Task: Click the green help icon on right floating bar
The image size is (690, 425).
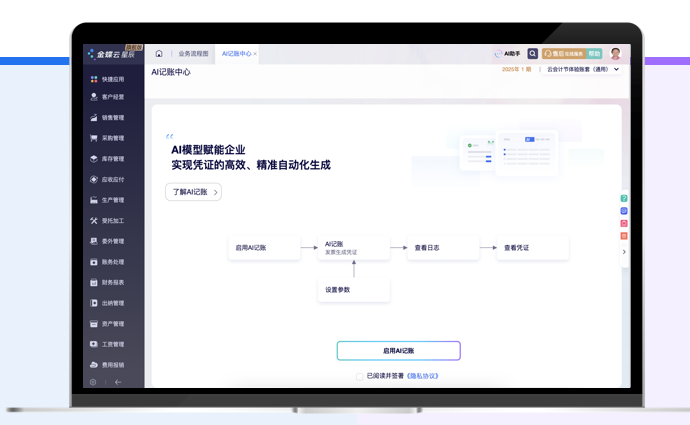Action: coord(624,200)
